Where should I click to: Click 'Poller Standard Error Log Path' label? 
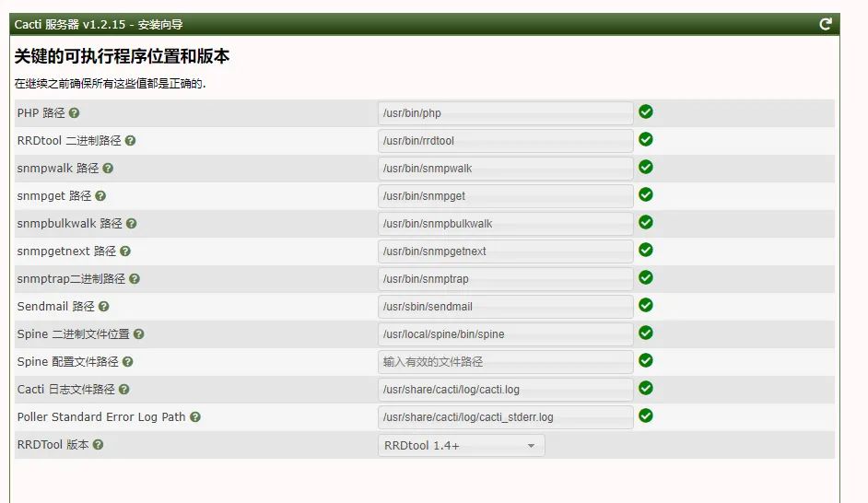101,417
